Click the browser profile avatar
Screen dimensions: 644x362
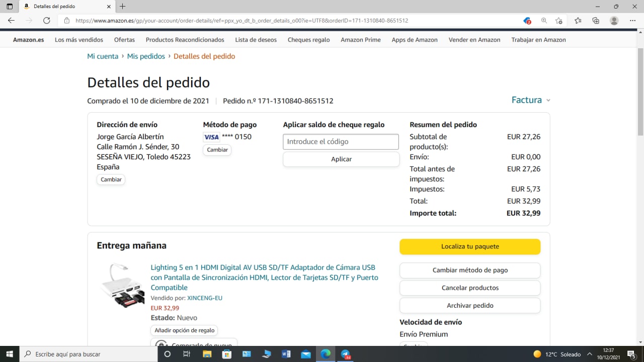614,21
